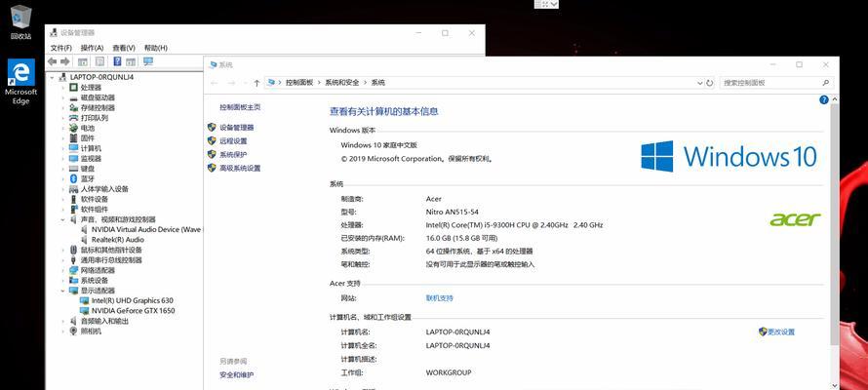Open the 文件(F) menu in Device Manager
868x390 pixels.
click(x=60, y=48)
